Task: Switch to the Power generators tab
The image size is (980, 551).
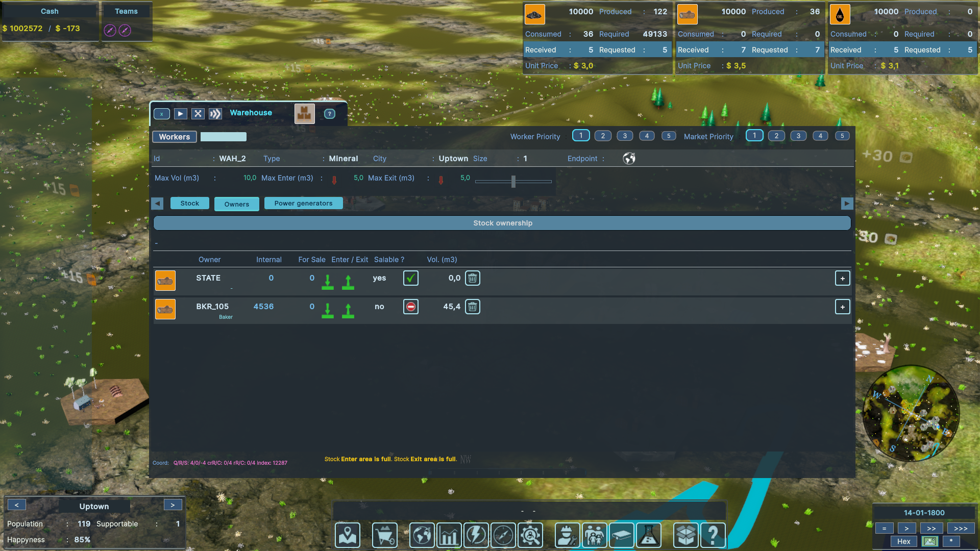Action: pos(303,203)
